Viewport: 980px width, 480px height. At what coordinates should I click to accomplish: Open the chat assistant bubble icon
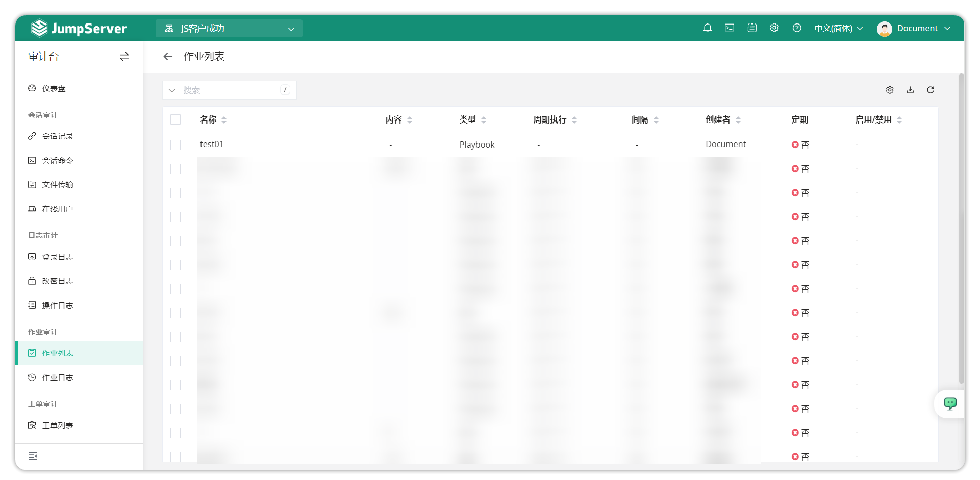(x=950, y=404)
